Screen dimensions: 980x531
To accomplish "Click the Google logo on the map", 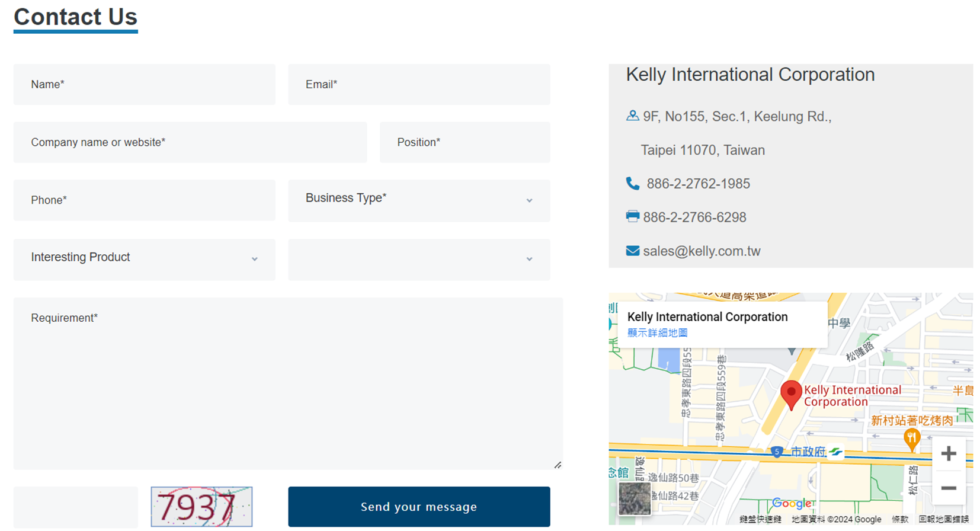I will tap(792, 503).
